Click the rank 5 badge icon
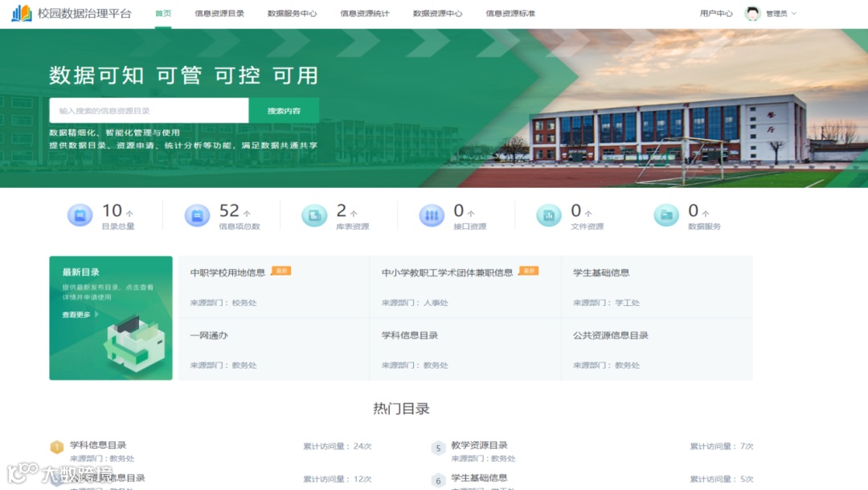 (x=438, y=448)
